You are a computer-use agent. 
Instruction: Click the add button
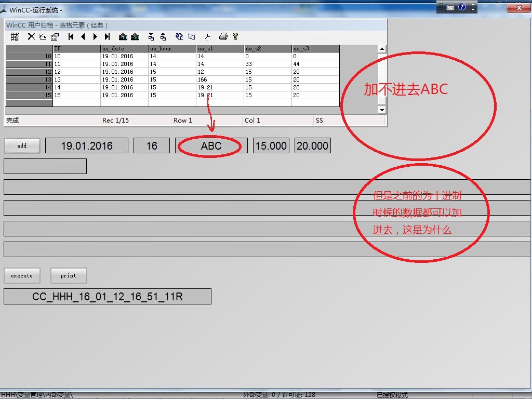coord(22,145)
